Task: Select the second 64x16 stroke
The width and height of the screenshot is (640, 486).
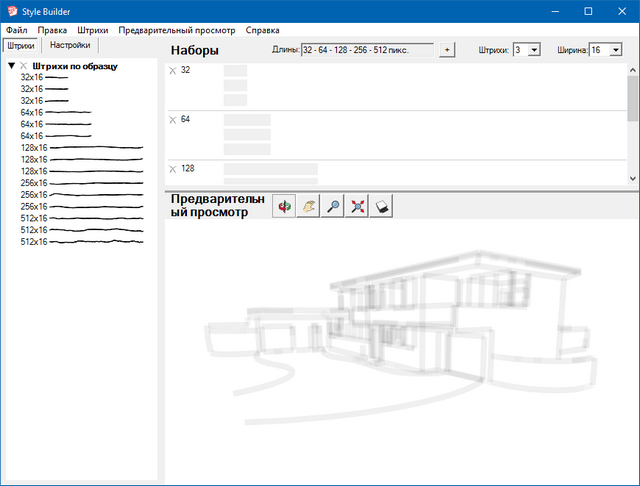Action: pos(56,124)
